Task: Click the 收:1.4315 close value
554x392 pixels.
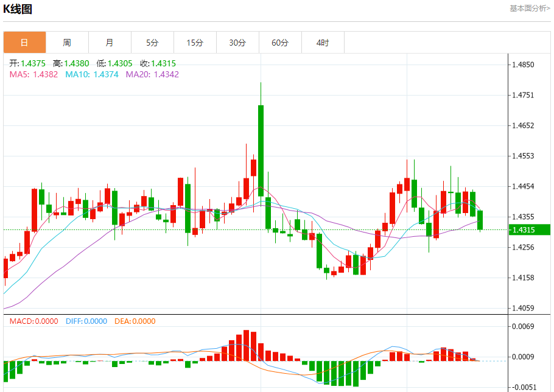Action: click(x=158, y=63)
